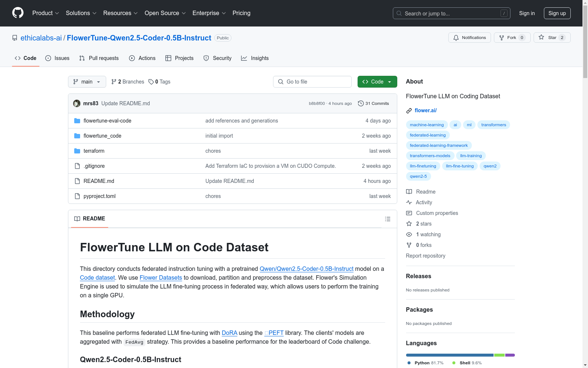Click the Flower Datasets link

tap(161, 278)
